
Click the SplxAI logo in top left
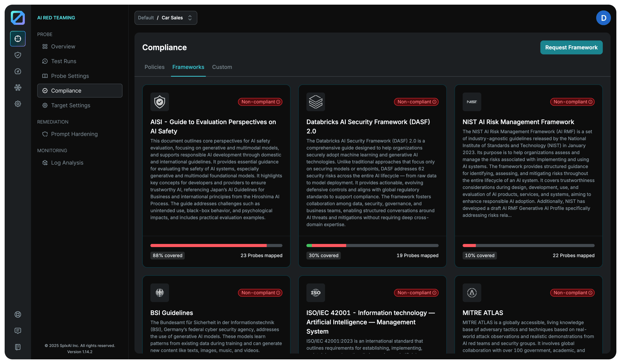[x=18, y=18]
